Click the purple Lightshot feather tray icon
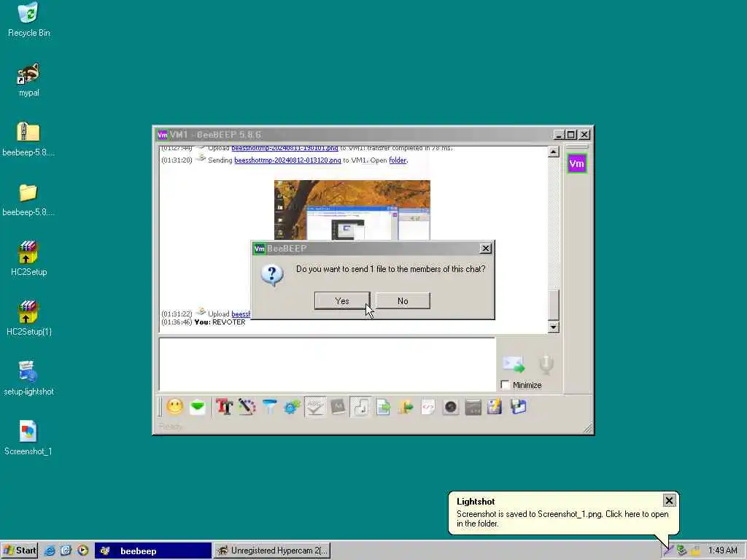 (x=668, y=551)
